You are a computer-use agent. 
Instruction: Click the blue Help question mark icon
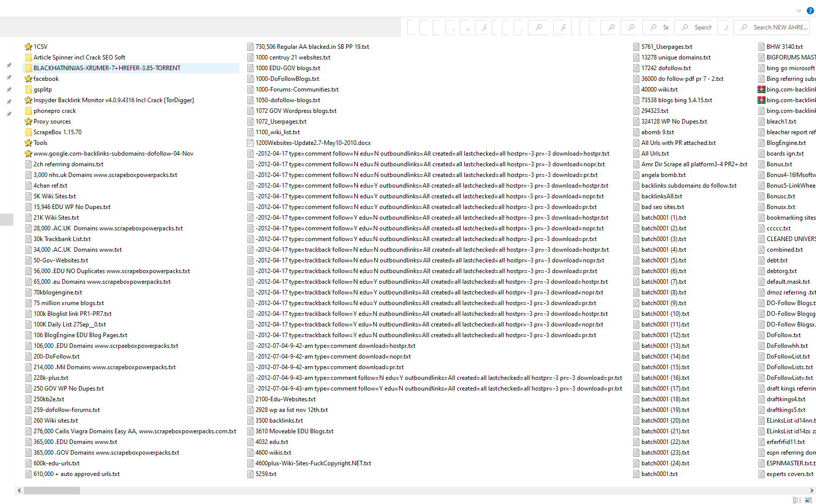coord(810,10)
